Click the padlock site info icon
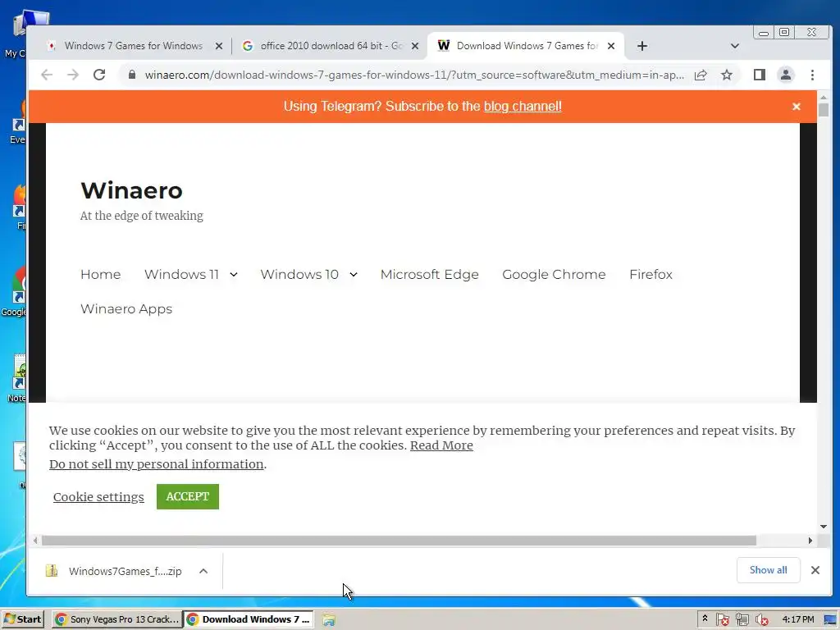The image size is (840, 630). click(x=132, y=75)
